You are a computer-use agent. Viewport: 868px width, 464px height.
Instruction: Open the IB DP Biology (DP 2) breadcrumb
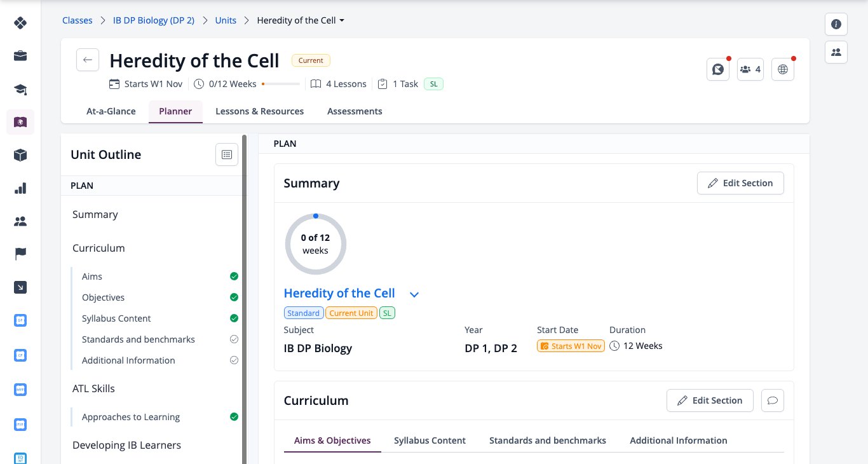point(154,20)
